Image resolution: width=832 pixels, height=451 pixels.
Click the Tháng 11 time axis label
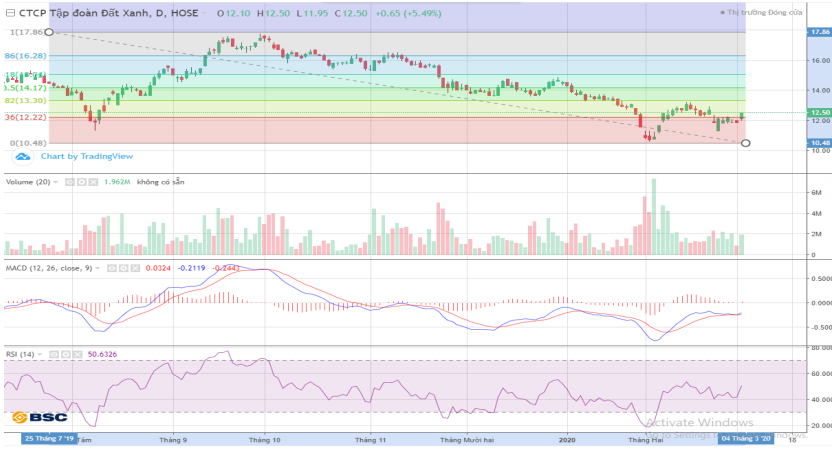pos(370,440)
